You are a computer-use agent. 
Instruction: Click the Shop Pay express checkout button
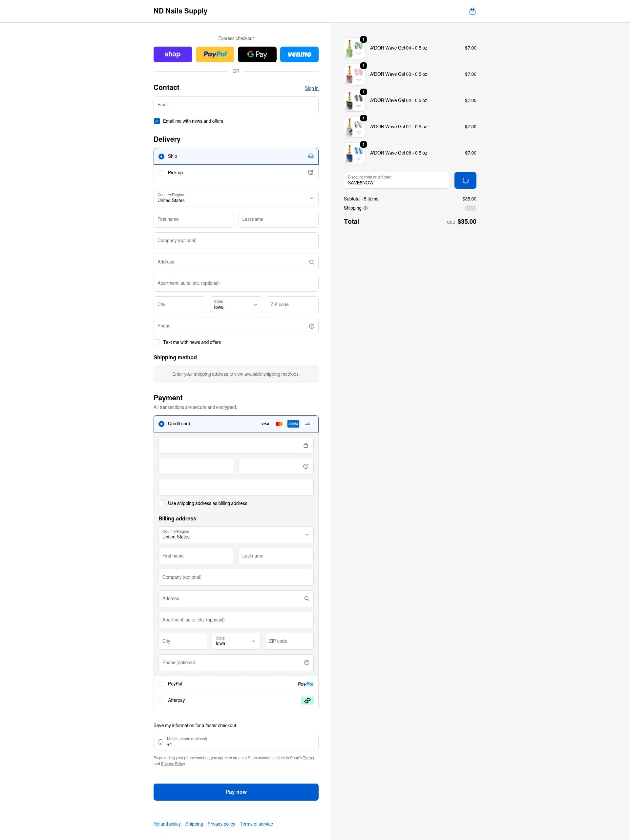tap(172, 54)
